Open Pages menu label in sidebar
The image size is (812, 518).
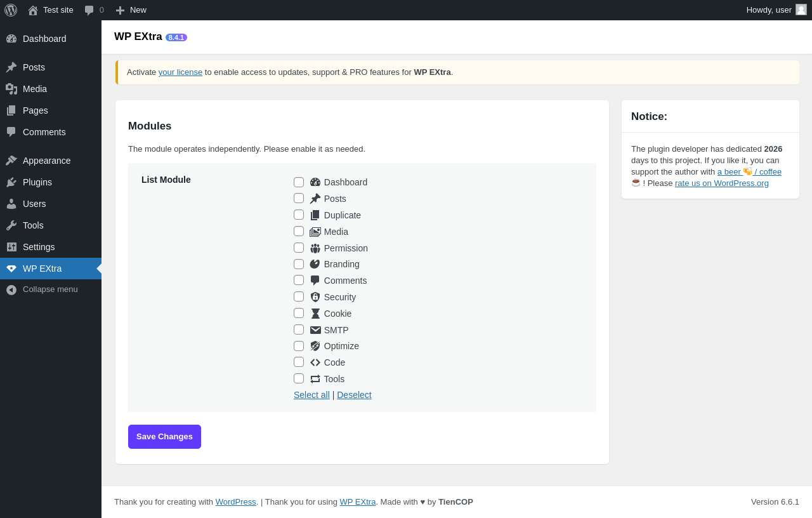pyautogui.click(x=36, y=110)
